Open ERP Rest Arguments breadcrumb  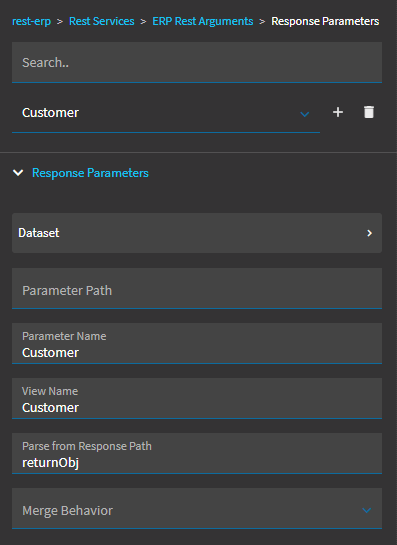[203, 21]
